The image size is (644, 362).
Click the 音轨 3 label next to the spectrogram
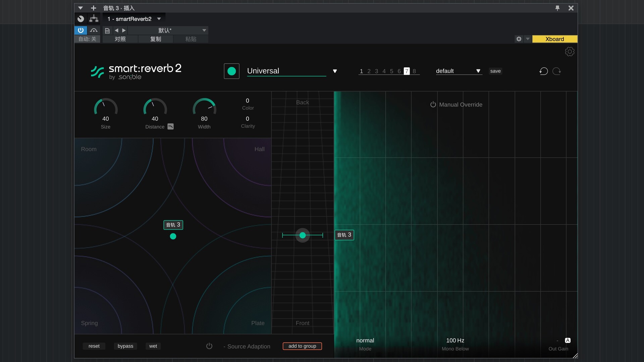(344, 235)
